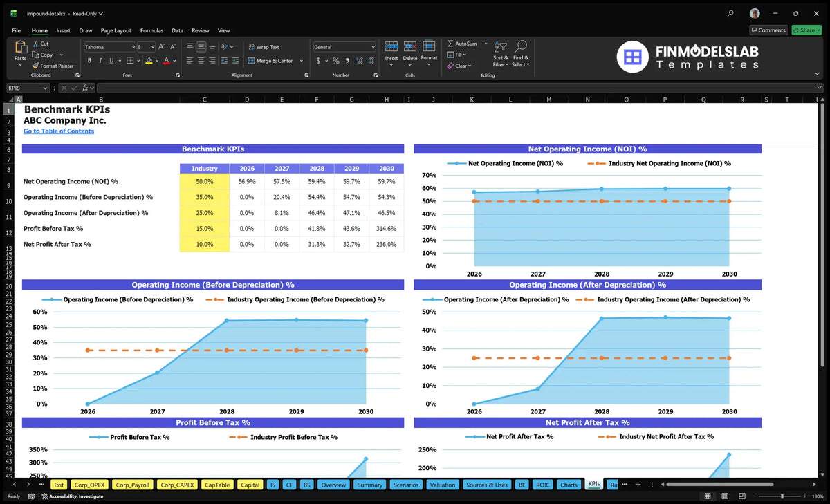Open the Page Layout ribbon tab
The width and height of the screenshot is (830, 504).
[x=116, y=30]
